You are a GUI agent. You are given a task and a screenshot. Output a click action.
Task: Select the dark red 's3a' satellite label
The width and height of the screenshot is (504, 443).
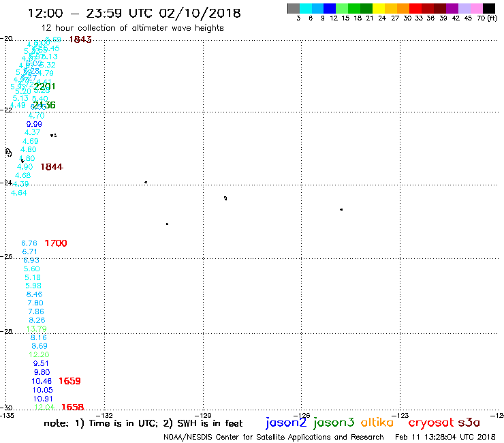469,423
